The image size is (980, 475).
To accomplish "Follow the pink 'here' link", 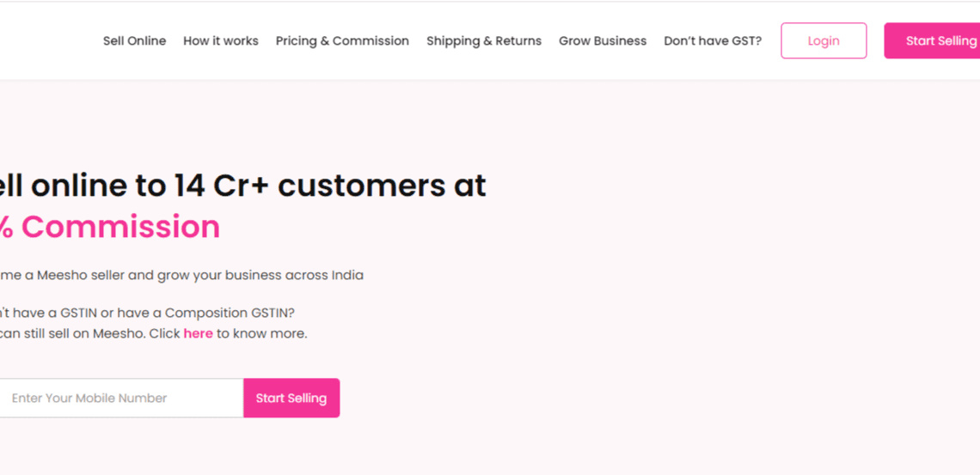I will (x=198, y=333).
